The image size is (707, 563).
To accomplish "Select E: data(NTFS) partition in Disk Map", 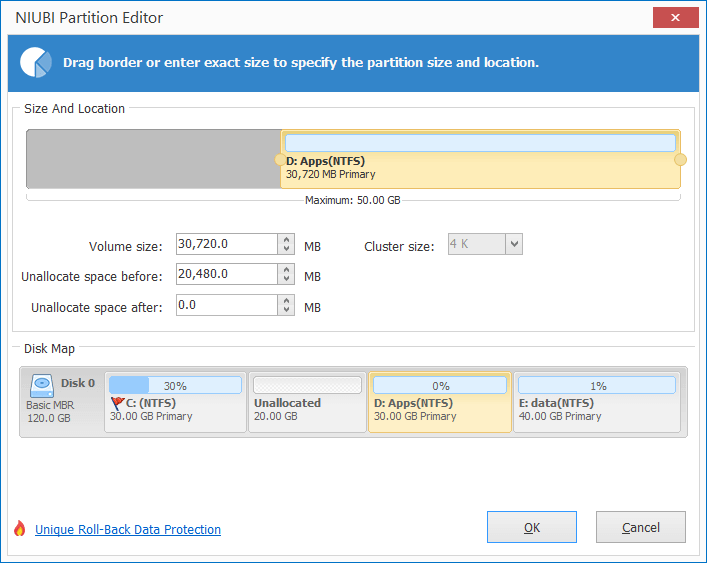I will pos(597,402).
